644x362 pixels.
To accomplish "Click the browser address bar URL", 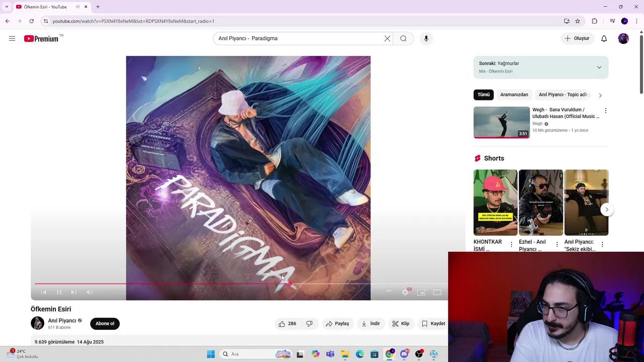I will pyautogui.click(x=133, y=21).
